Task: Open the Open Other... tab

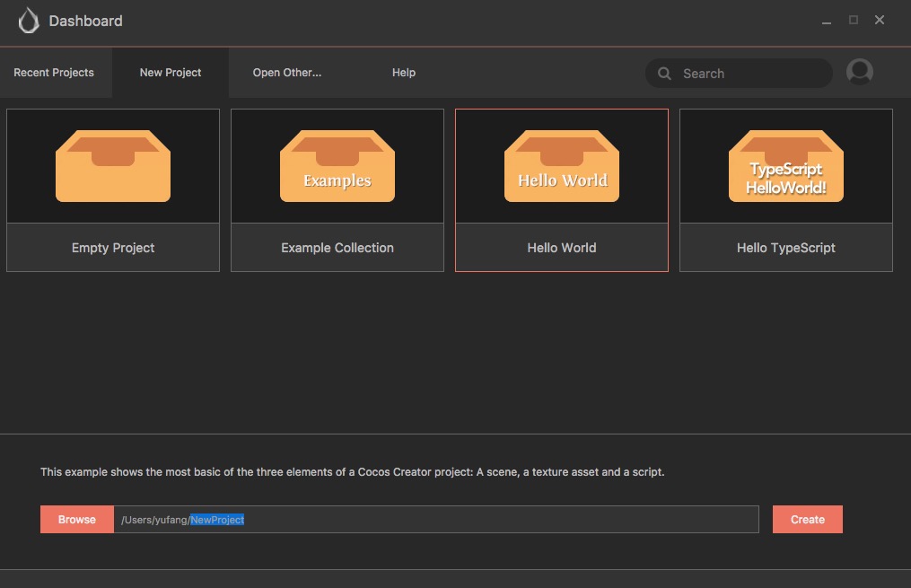Action: [287, 73]
